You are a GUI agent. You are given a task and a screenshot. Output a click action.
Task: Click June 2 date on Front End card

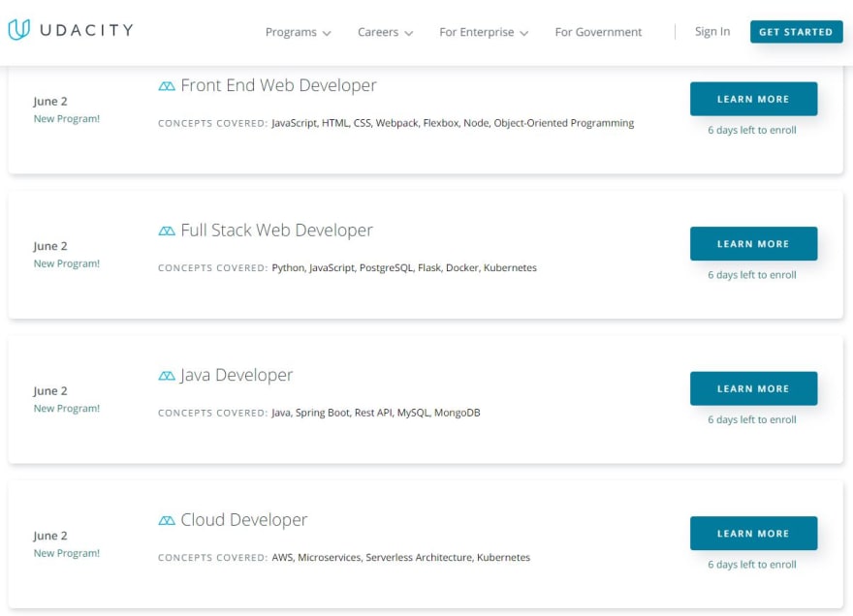point(50,102)
